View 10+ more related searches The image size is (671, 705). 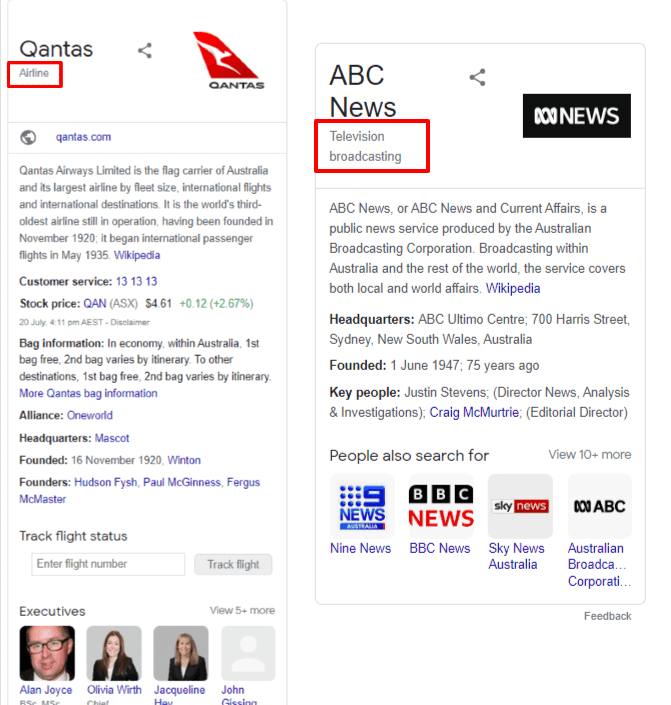[x=590, y=455]
